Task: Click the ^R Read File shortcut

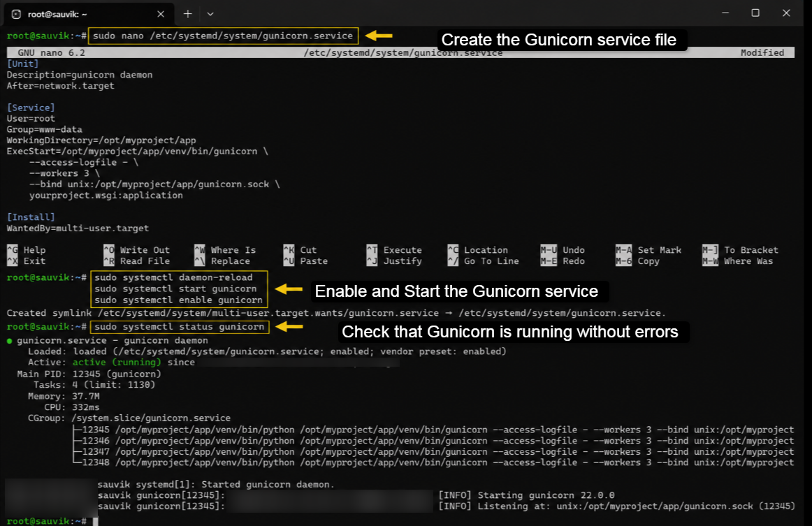Action: click(x=137, y=261)
